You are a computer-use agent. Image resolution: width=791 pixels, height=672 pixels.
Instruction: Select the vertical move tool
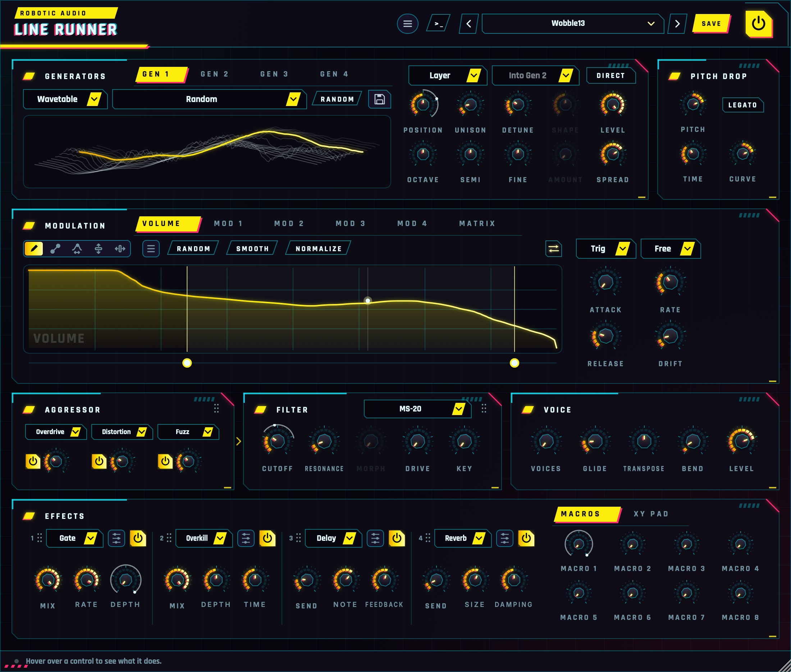(99, 249)
